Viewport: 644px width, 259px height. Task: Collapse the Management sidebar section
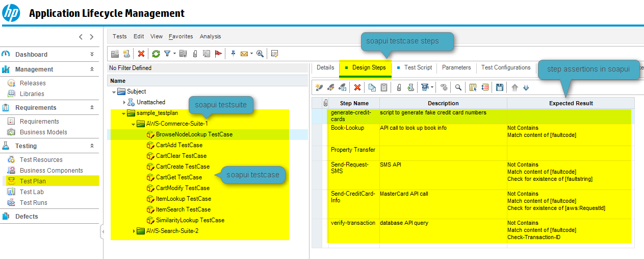(x=92, y=69)
